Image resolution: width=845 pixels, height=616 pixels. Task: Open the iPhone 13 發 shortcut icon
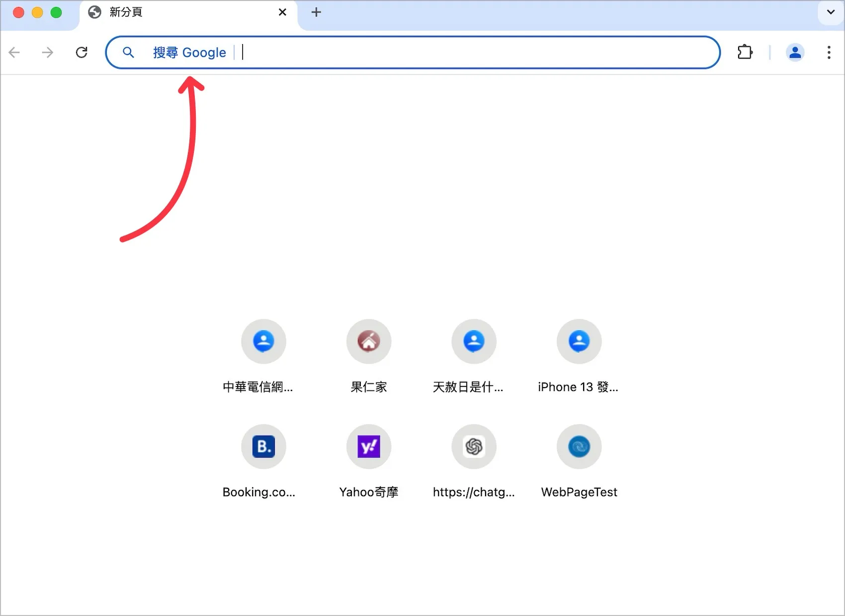(579, 341)
